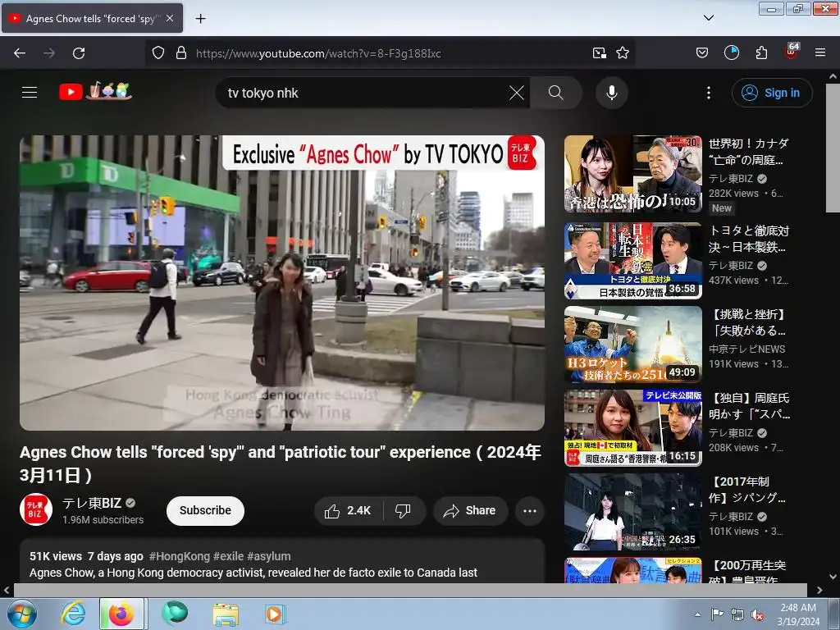
Task: Open suggested video with 36:58 duration
Action: point(632,261)
